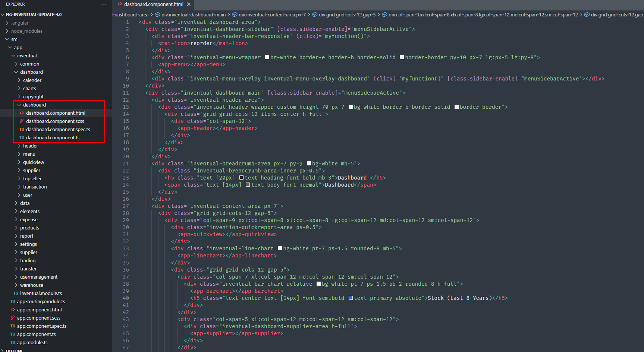Image resolution: width=644 pixels, height=352 pixels.
Task: Expand the settings folder
Action: coord(16,244)
